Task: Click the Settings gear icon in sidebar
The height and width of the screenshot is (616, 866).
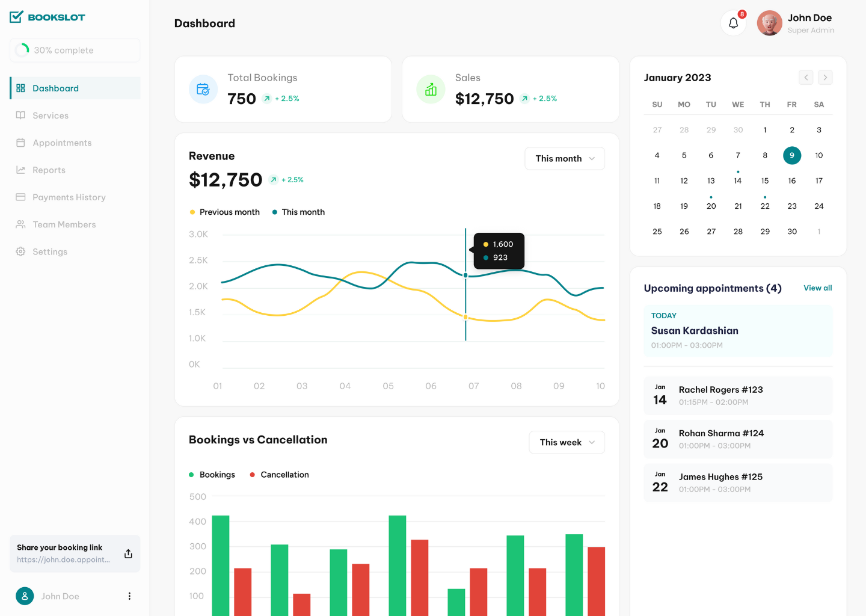Action: pos(20,251)
